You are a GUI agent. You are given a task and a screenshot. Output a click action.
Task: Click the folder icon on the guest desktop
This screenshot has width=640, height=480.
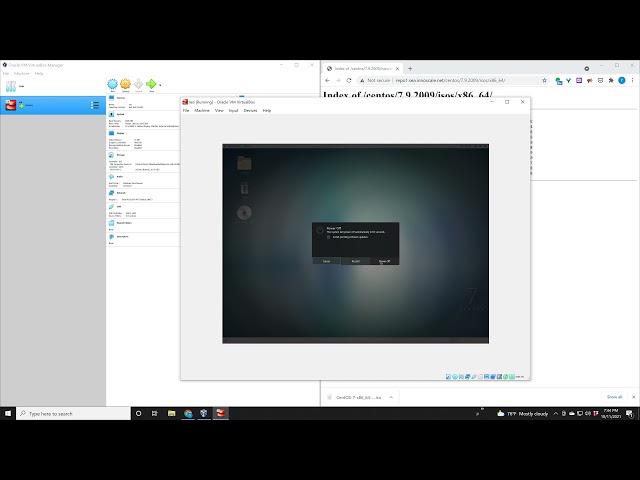pos(244,163)
